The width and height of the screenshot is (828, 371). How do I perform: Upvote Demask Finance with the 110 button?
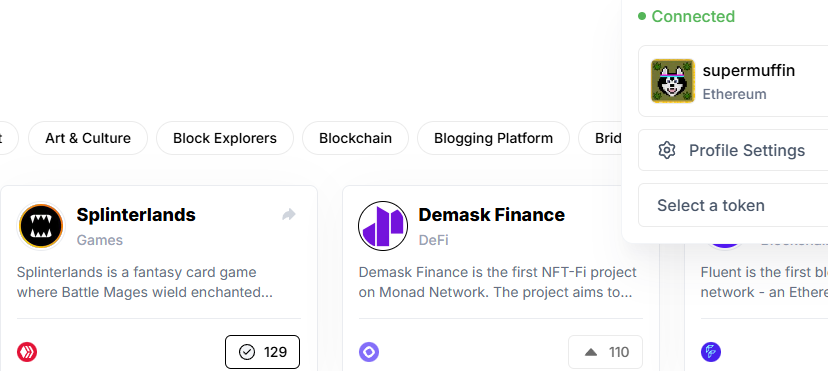[605, 352]
